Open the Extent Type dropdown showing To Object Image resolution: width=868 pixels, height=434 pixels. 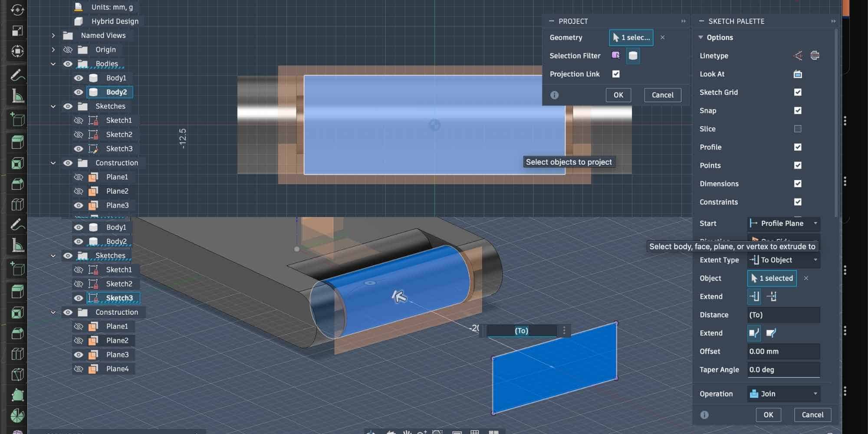tap(783, 260)
